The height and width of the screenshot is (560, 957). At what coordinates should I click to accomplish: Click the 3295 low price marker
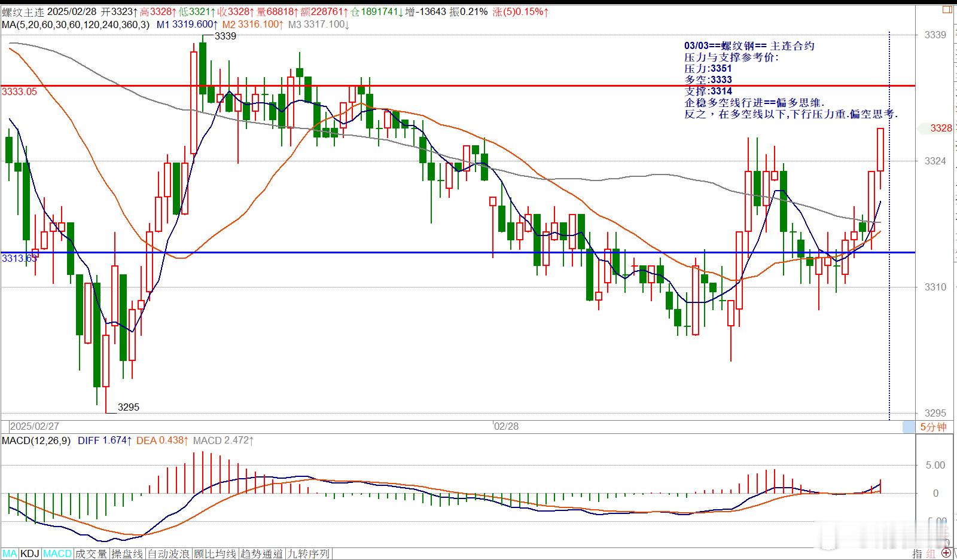coord(129,407)
